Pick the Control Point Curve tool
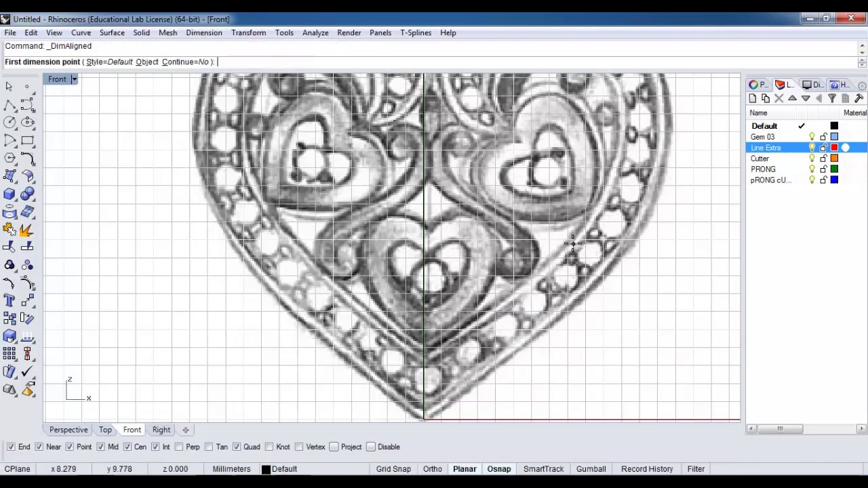868x488 pixels. click(x=27, y=104)
